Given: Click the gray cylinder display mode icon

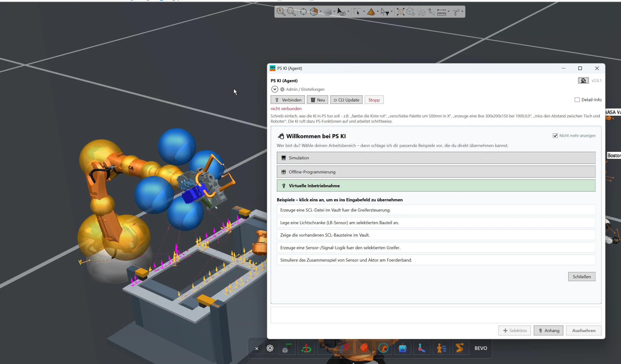Looking at the screenshot, I should pyautogui.click(x=328, y=12).
